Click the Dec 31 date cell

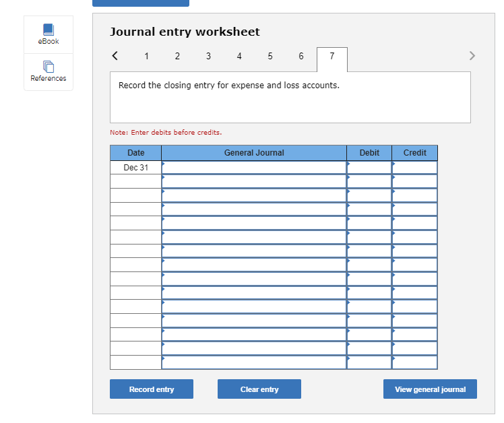pyautogui.click(x=135, y=168)
